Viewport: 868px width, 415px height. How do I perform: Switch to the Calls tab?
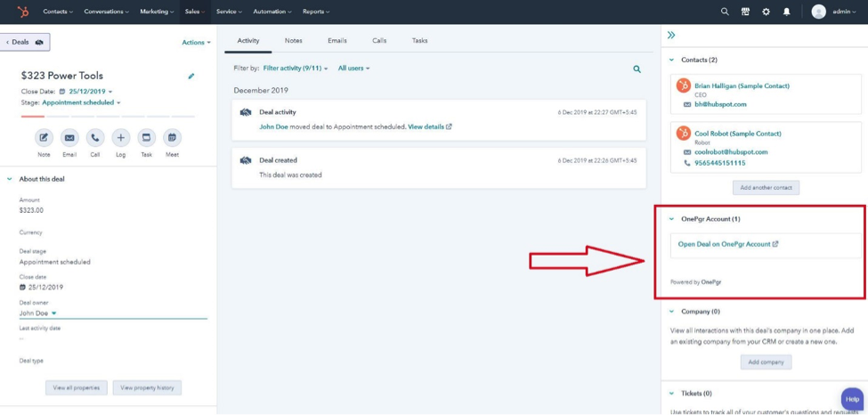379,40
